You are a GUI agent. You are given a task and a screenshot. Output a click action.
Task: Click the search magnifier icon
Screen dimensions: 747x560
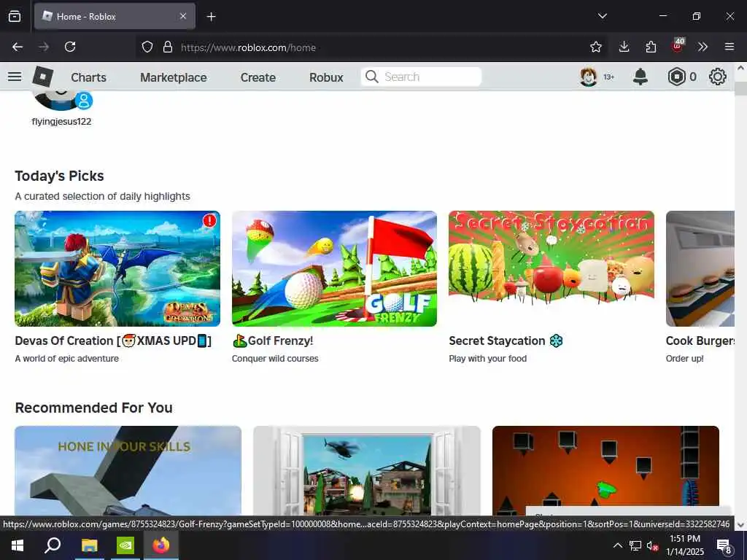[371, 77]
